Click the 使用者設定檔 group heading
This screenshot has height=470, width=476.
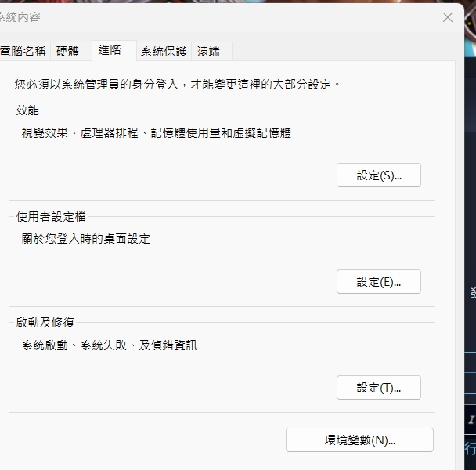coord(51,217)
